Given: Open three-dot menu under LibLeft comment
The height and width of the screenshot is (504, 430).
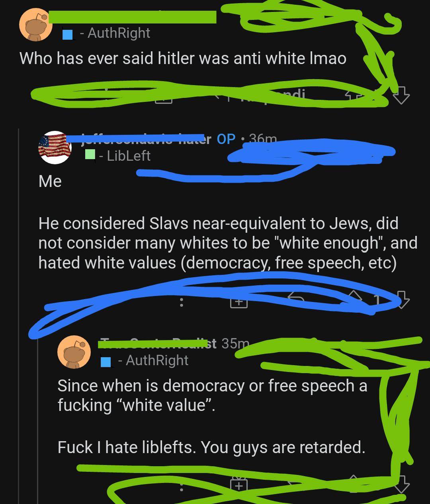Looking at the screenshot, I should pyautogui.click(x=182, y=302).
